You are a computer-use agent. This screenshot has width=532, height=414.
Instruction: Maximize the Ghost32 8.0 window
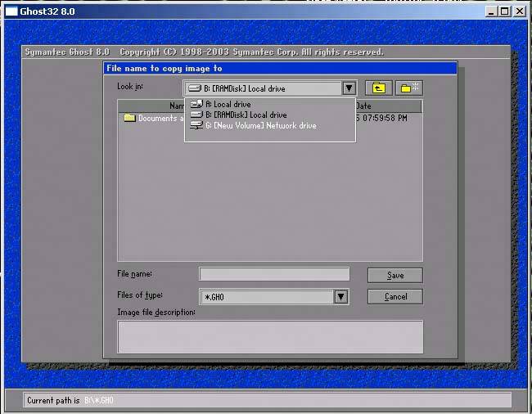coord(504,11)
